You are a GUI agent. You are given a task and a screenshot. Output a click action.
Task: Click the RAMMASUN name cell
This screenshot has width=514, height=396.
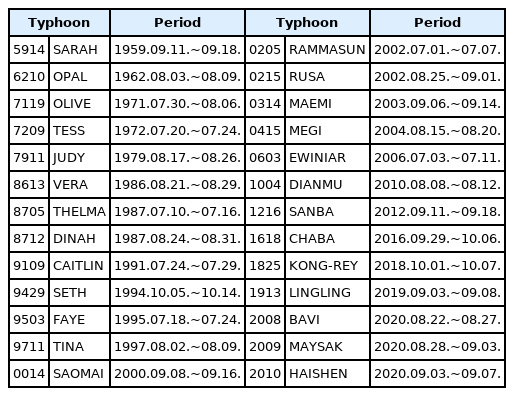327,50
